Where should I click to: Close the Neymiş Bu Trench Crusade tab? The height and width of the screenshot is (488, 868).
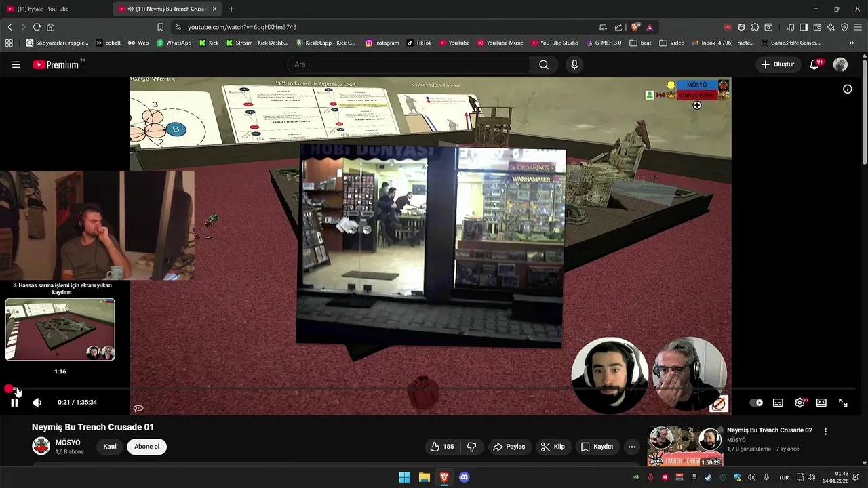point(215,9)
